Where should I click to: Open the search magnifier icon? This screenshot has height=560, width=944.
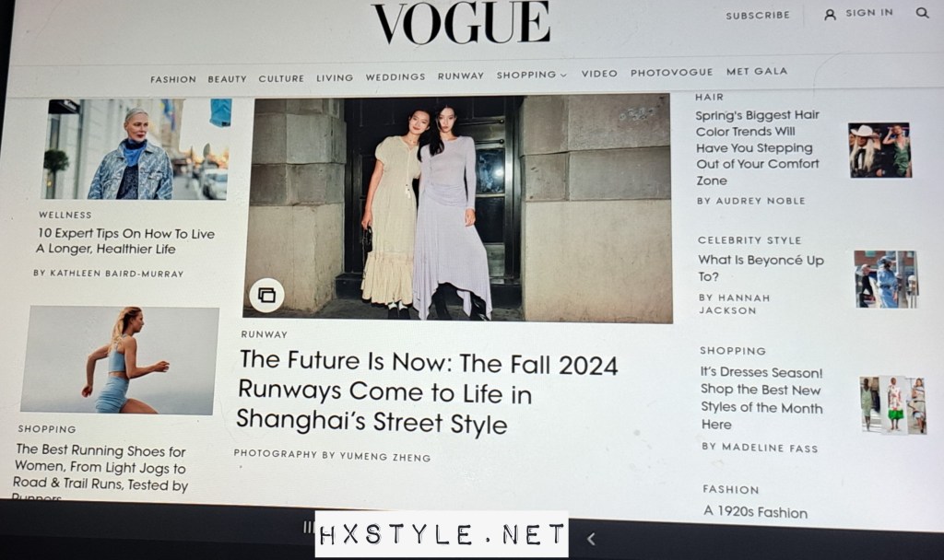point(922,13)
